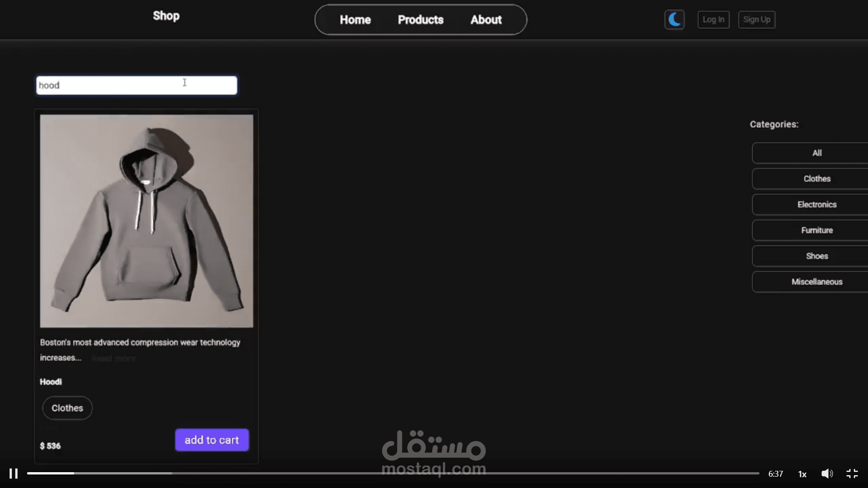The height and width of the screenshot is (488, 868).
Task: Open the Products page
Action: 420,20
